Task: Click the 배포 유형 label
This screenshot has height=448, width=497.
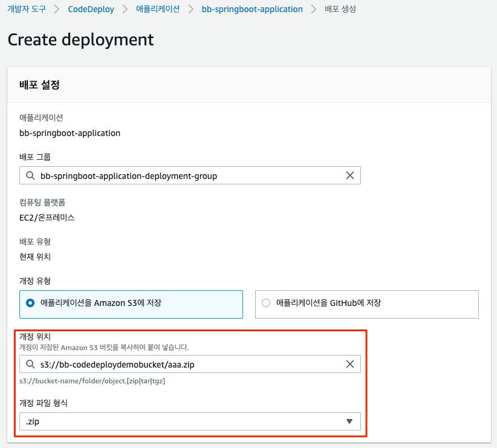Action: click(35, 242)
